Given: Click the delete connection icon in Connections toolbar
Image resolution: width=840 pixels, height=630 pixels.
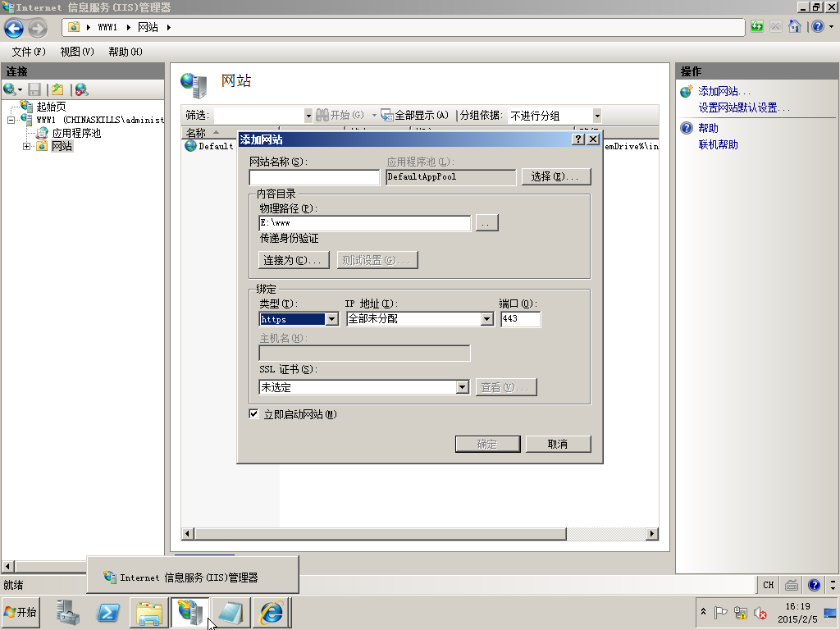Looking at the screenshot, I should (x=81, y=89).
